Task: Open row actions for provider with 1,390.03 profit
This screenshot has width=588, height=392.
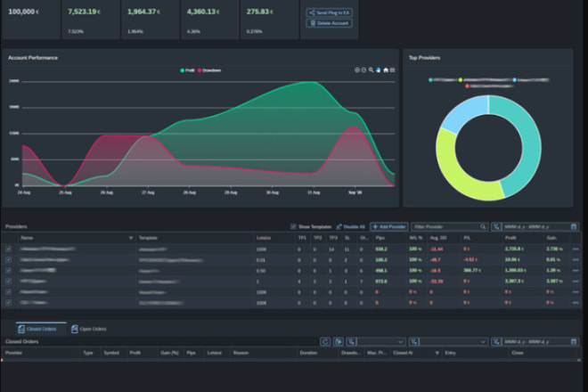Action: click(x=576, y=271)
